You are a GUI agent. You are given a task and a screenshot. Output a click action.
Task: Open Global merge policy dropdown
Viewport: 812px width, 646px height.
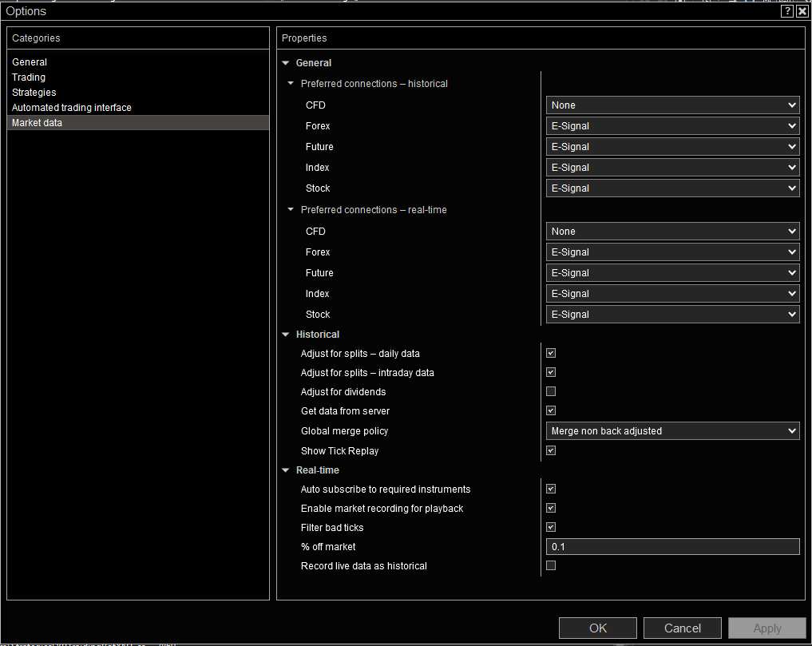[672, 431]
